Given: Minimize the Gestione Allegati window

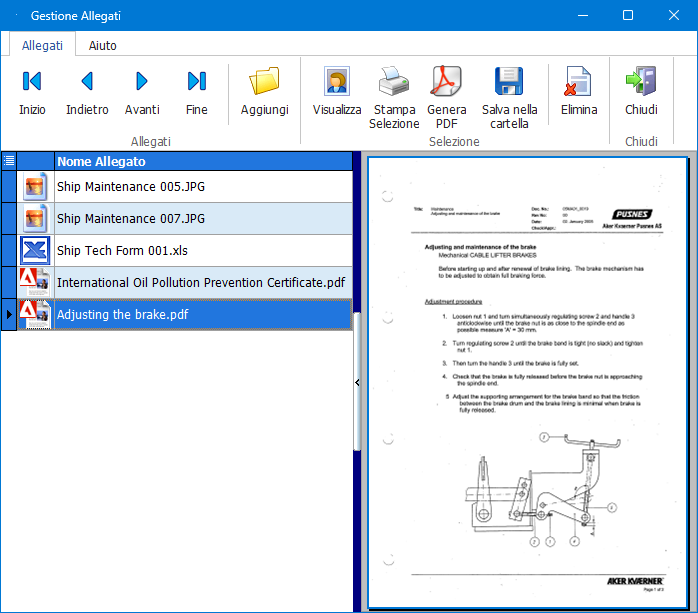Looking at the screenshot, I should click(583, 15).
